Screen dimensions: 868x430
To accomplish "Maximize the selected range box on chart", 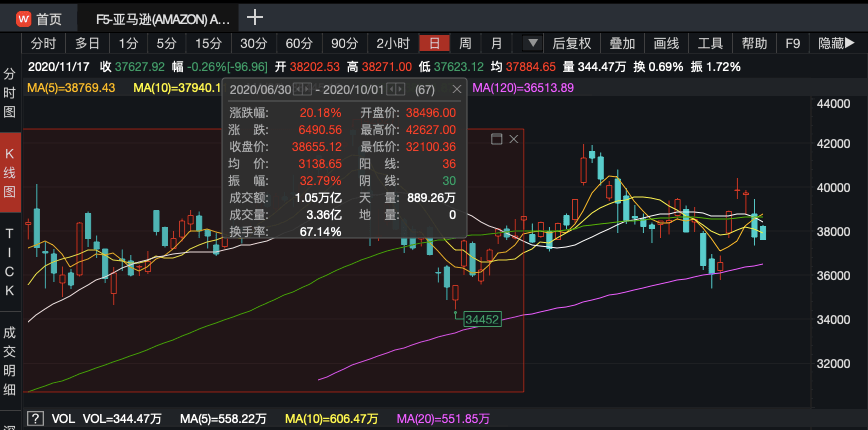I will [x=496, y=139].
